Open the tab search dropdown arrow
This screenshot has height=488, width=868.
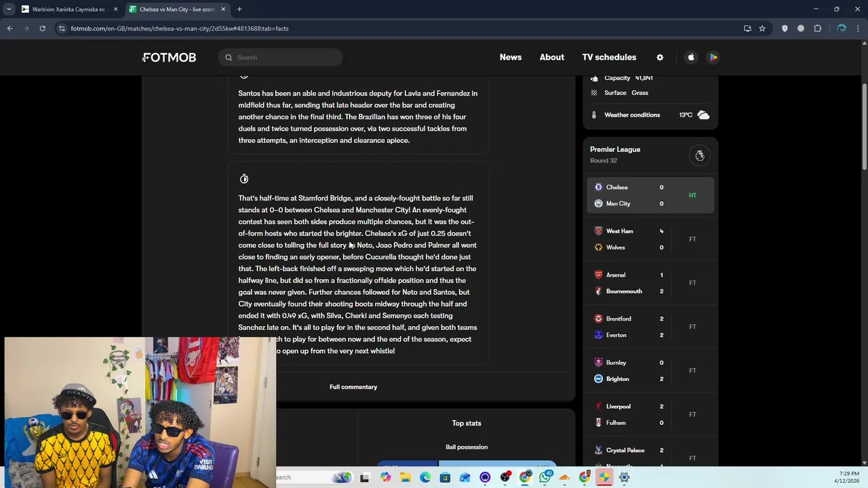pos(9,9)
